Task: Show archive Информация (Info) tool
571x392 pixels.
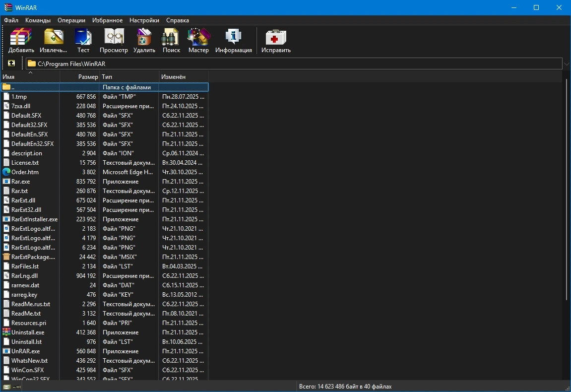Action: 234,40
